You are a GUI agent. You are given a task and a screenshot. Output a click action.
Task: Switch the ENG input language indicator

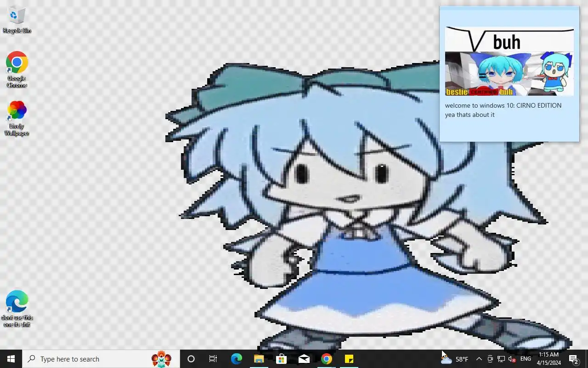point(526,359)
